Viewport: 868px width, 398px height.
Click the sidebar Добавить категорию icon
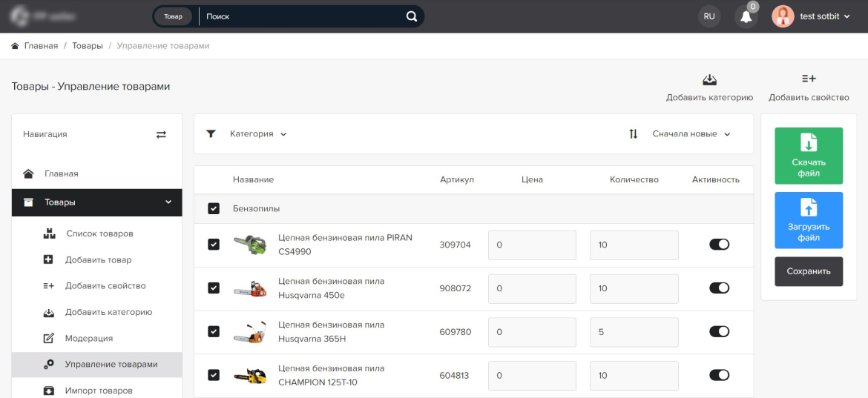[x=49, y=312]
